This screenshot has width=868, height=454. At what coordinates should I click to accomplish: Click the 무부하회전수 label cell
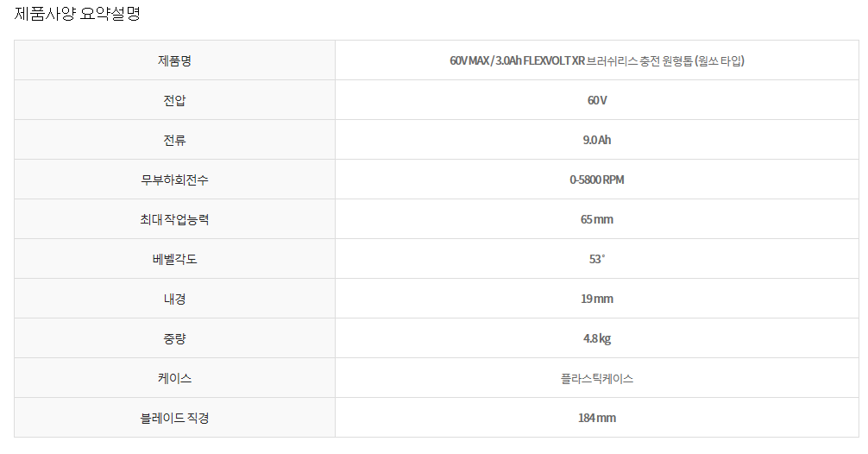tap(174, 180)
